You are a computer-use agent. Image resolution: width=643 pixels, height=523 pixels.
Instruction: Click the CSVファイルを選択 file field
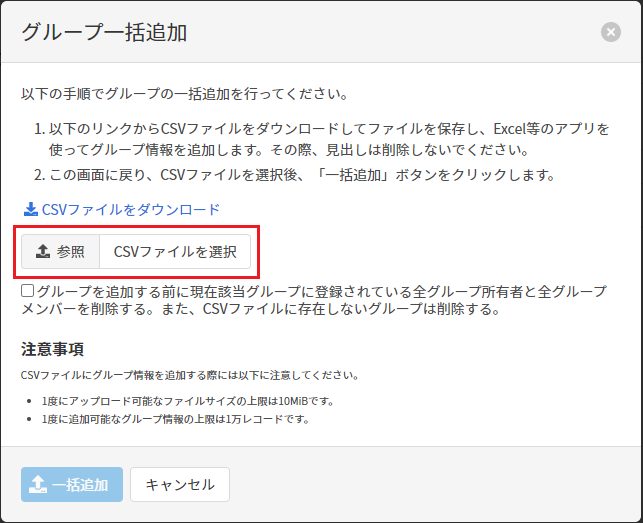175,252
